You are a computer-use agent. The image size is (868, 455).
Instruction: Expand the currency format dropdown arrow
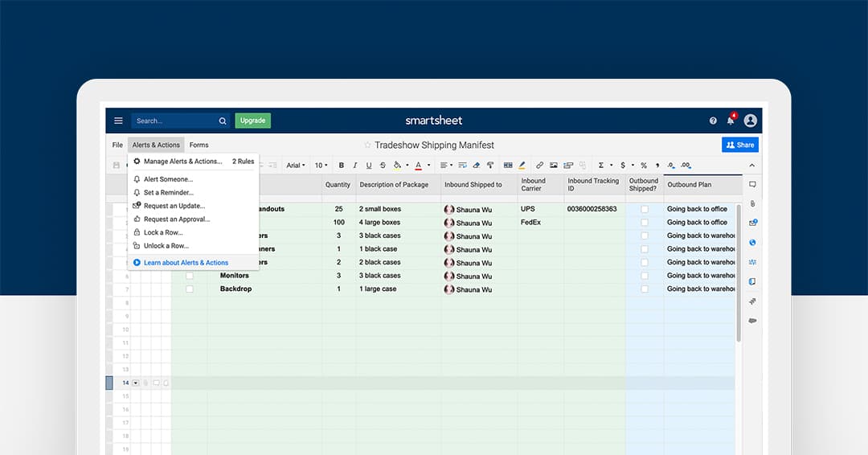633,166
